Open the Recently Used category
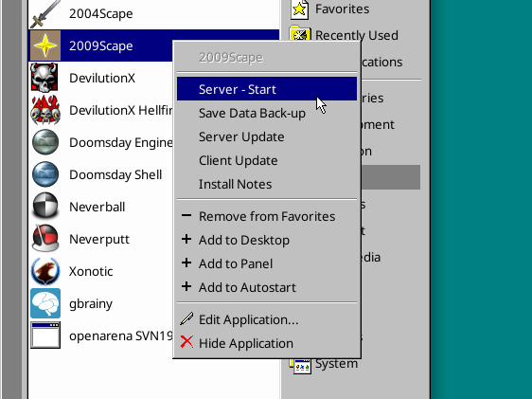Viewport: 532px width, 399px height. coord(357,35)
